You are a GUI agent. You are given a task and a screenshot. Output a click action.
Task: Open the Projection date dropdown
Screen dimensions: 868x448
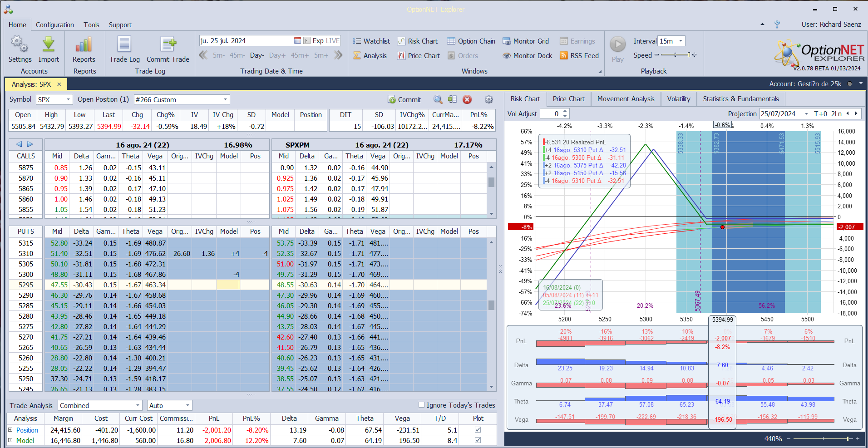806,113
